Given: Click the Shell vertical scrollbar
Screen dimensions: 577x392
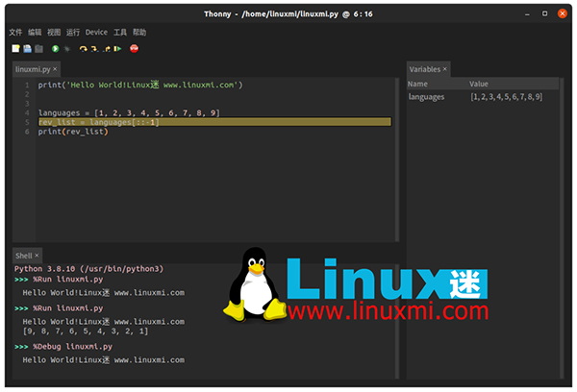Looking at the screenshot, I should [397, 321].
